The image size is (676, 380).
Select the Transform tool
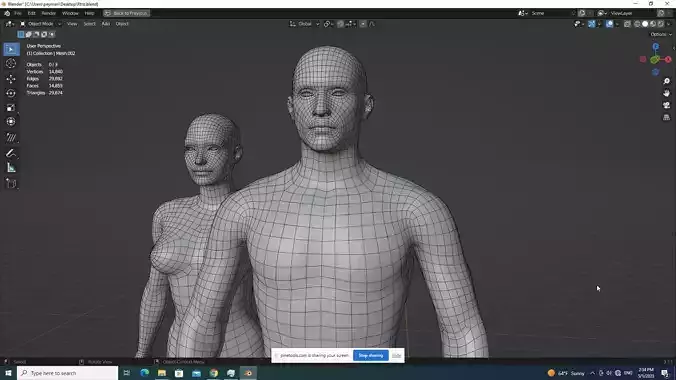click(11, 122)
